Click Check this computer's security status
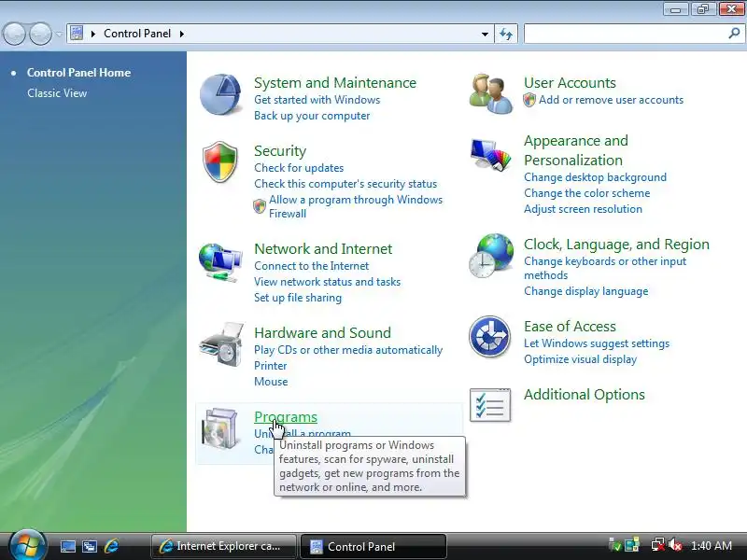747x560 pixels. click(x=345, y=184)
